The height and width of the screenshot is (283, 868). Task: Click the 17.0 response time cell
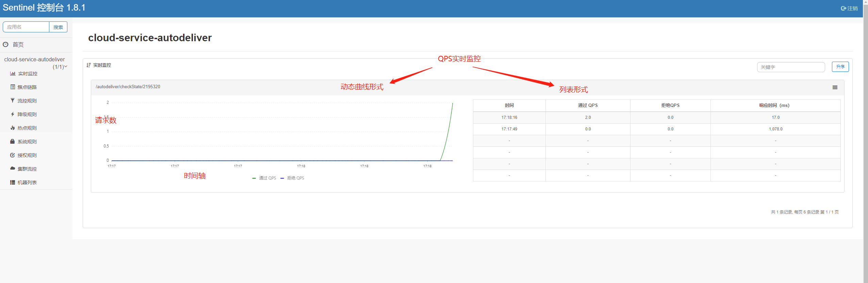pos(775,117)
